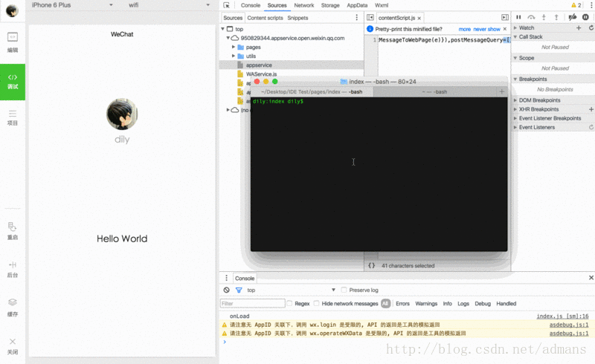The image size is (595, 364).
Task: Toggle pause on exceptions icon
Action: tap(585, 17)
